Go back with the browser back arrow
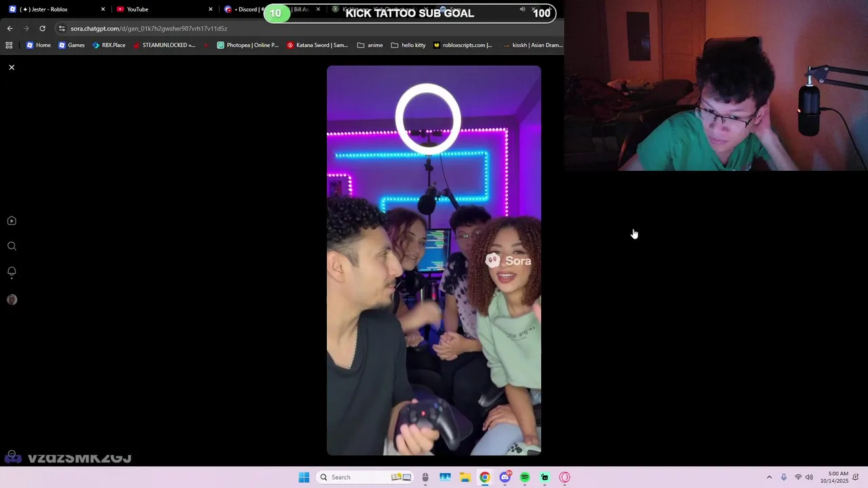Screen dimensions: 868x488 10,28
